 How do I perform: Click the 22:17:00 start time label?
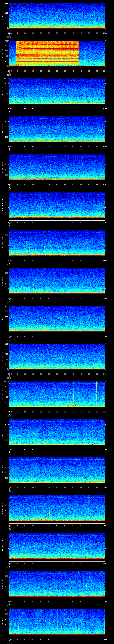click(x=9, y=147)
